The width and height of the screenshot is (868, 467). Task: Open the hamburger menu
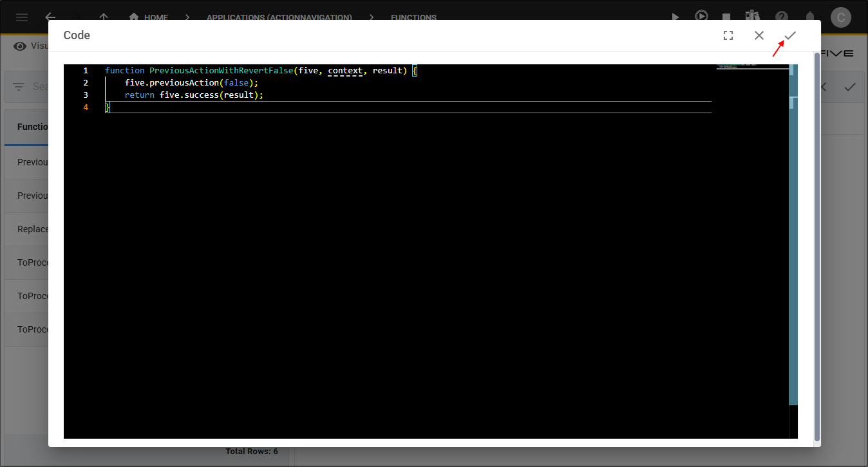(22, 17)
